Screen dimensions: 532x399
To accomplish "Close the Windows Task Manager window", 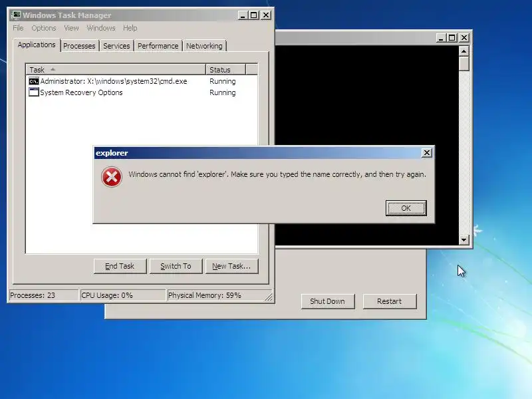I will pyautogui.click(x=267, y=15).
